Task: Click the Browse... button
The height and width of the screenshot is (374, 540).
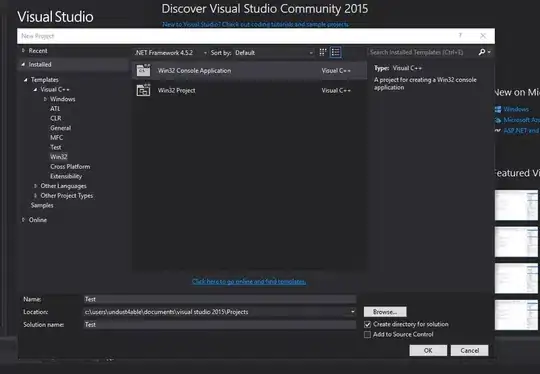Action: 385,312
